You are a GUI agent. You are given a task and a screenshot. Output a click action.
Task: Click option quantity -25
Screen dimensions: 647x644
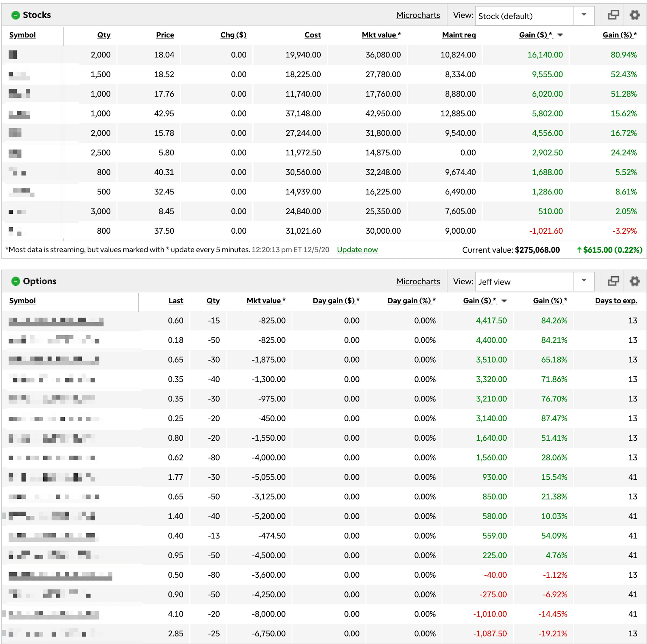tap(214, 633)
